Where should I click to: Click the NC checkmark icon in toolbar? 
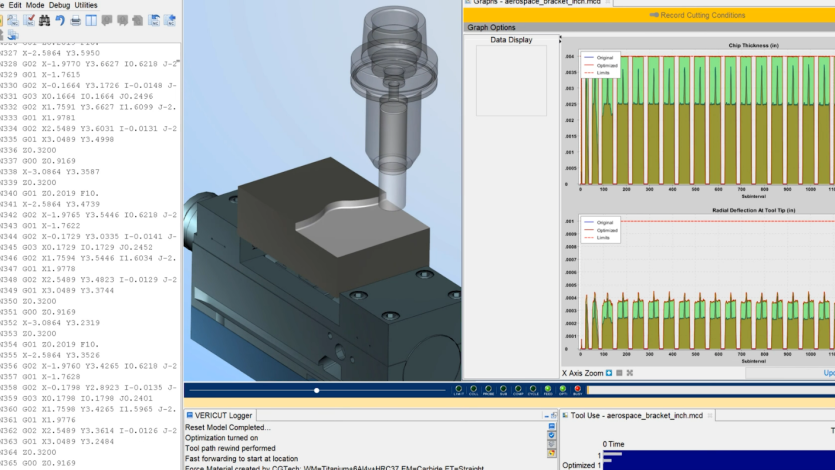29,20
